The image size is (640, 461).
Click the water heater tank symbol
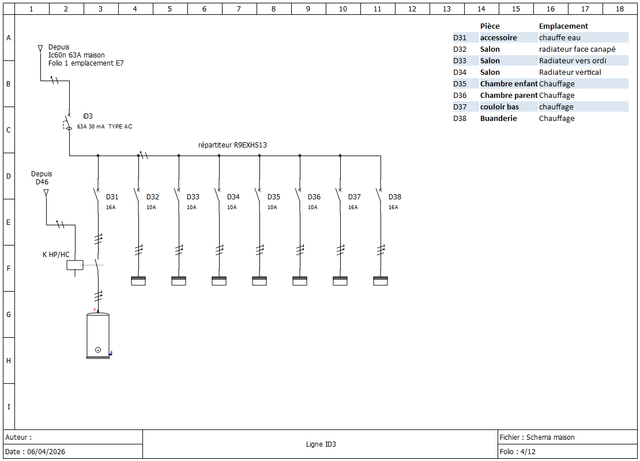(x=98, y=336)
